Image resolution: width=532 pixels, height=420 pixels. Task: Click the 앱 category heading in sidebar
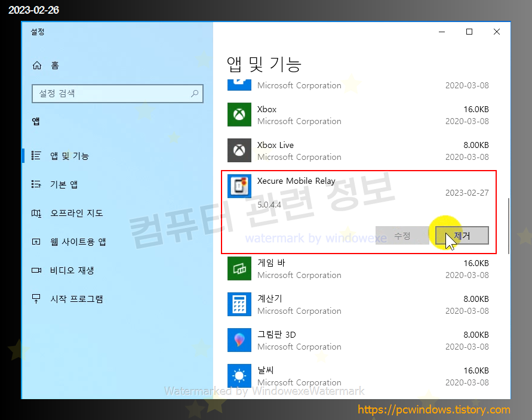[36, 121]
